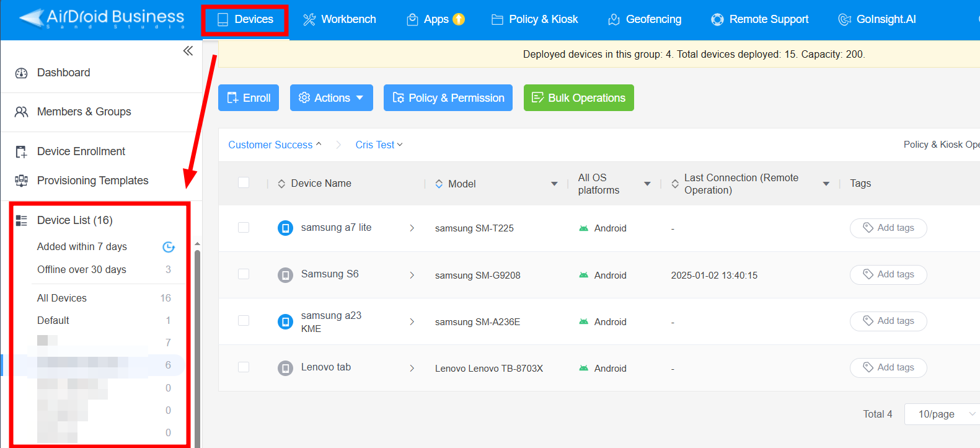This screenshot has width=980, height=448.
Task: Click the Enroll button
Action: [x=249, y=98]
